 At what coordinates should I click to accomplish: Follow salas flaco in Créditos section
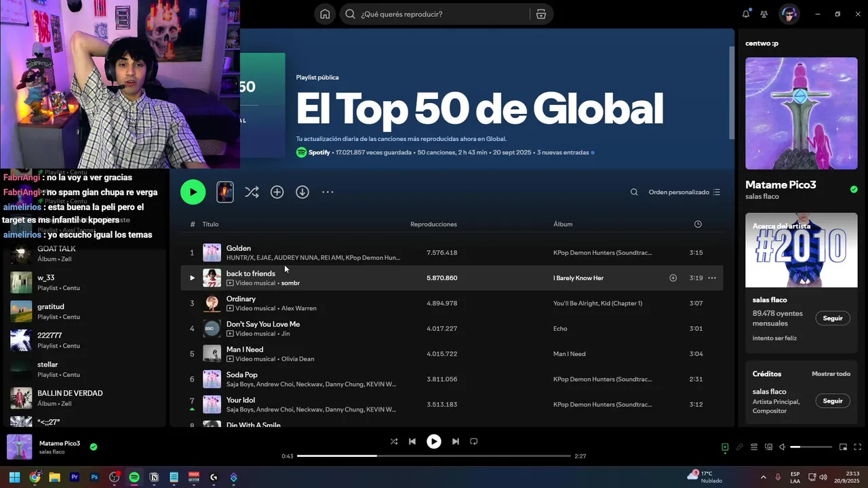833,401
